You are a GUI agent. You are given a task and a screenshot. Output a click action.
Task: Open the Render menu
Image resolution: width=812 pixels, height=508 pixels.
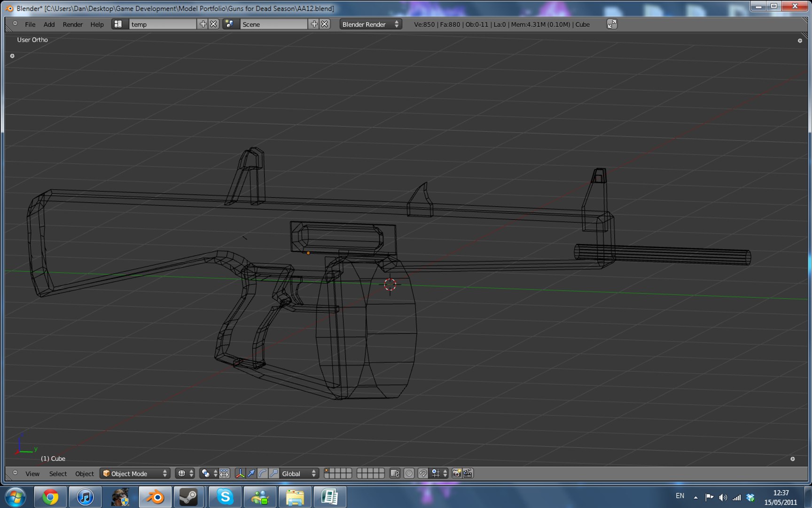72,24
